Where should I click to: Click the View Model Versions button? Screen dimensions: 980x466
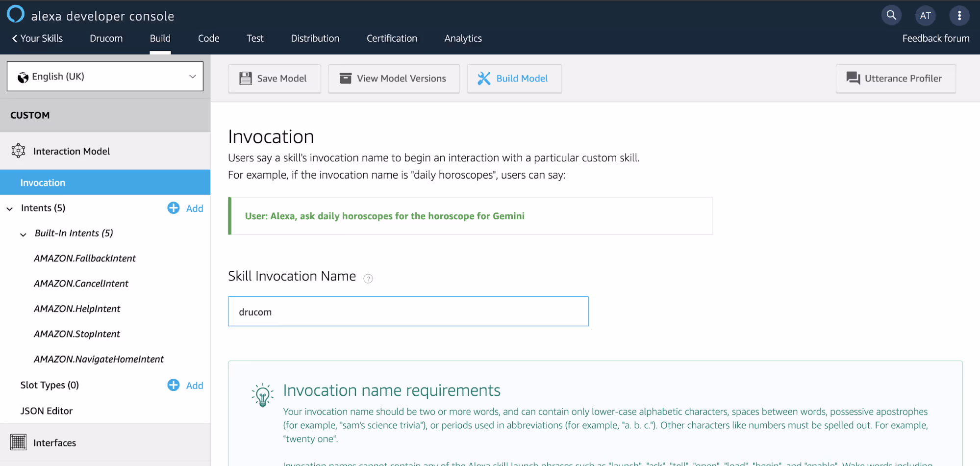point(394,78)
